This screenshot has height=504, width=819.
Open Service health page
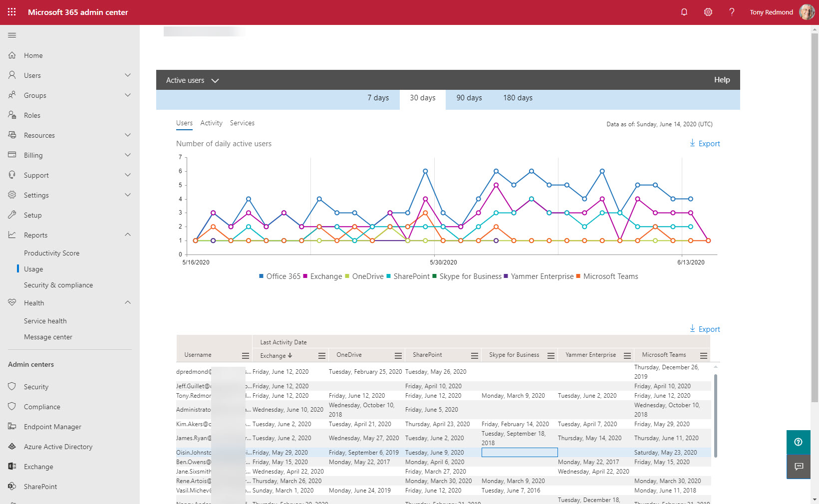[45, 321]
